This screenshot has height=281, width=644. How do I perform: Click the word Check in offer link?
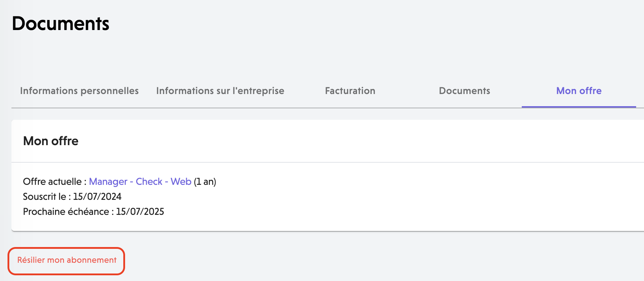(x=149, y=182)
